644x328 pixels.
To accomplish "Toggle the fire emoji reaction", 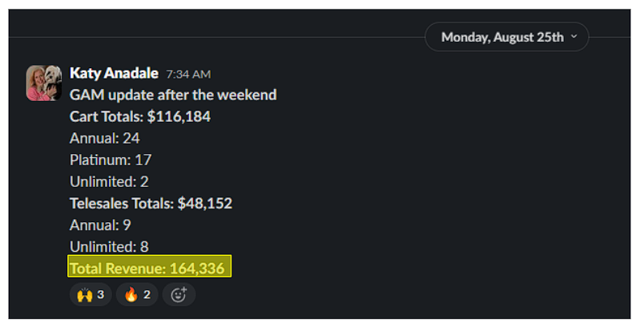I will pos(137,294).
